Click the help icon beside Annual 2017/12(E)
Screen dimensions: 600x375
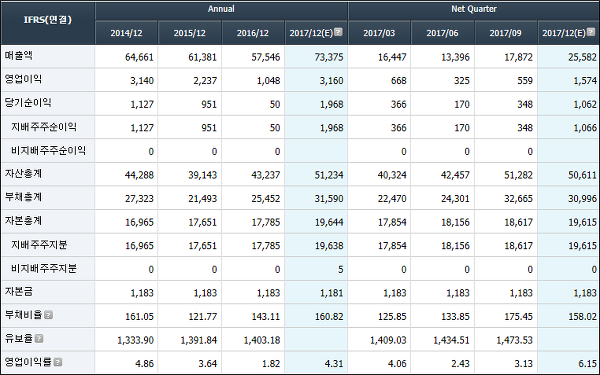coord(338,32)
